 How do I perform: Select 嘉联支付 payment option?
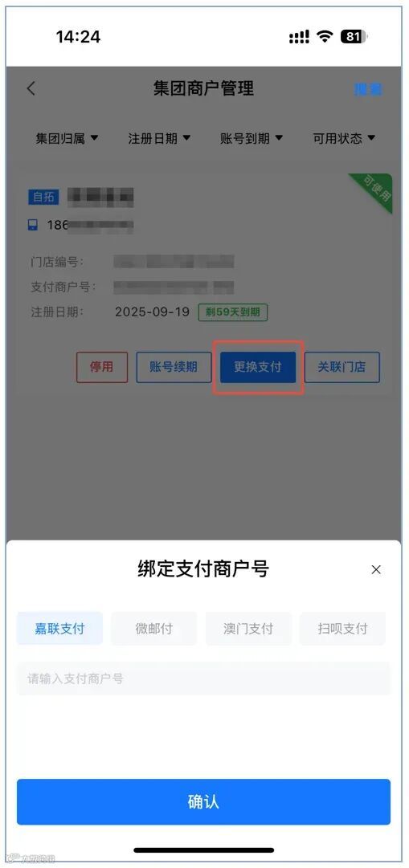click(59, 628)
